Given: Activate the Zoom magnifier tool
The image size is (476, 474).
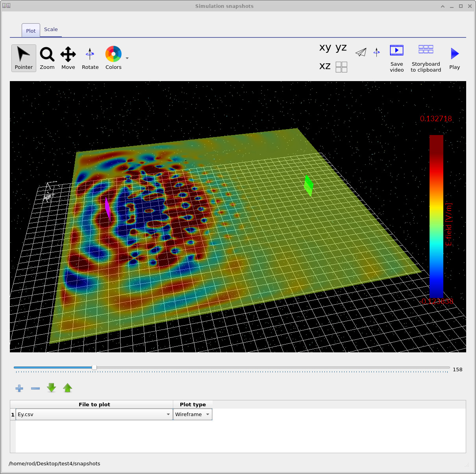Looking at the screenshot, I should 47,58.
